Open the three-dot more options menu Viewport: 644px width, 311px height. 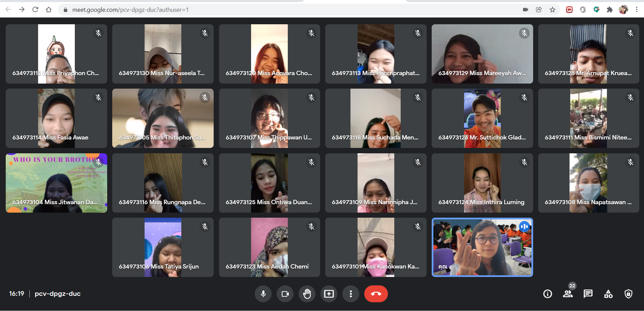tap(351, 294)
